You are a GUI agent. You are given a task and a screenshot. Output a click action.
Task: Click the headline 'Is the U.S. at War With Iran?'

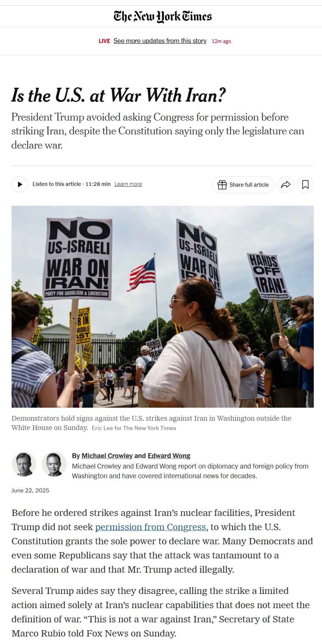118,95
